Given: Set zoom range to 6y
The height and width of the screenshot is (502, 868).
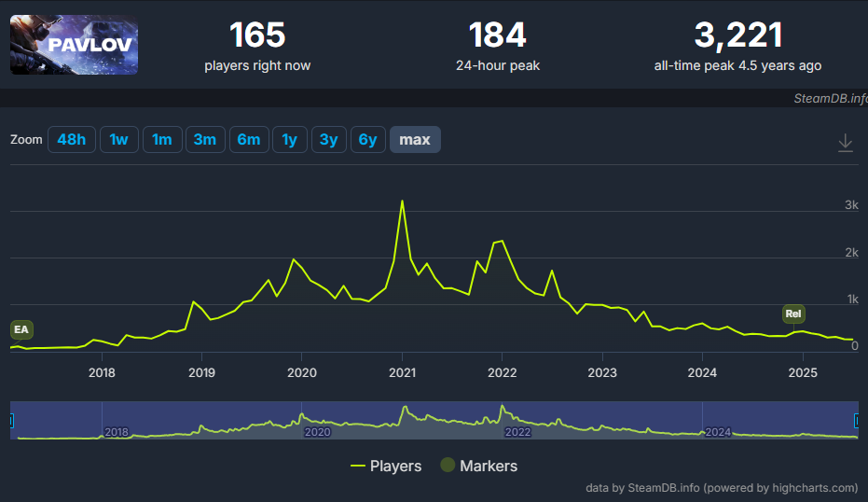Looking at the screenshot, I should tap(368, 140).
